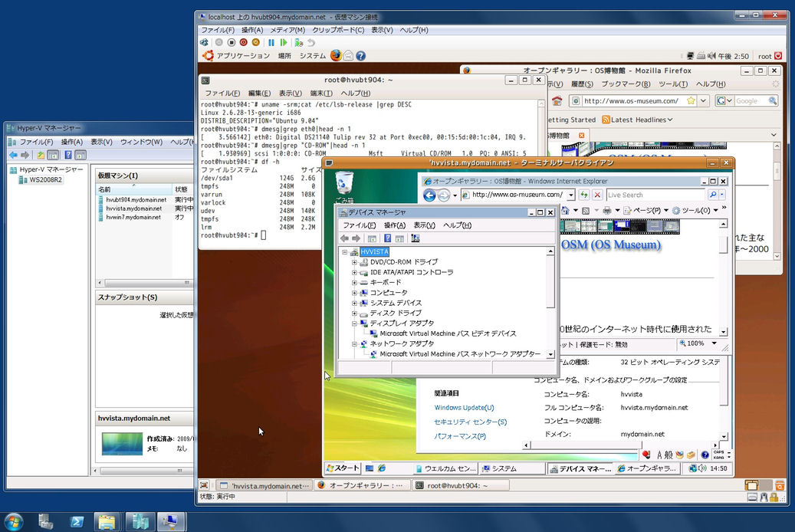Open Windows Explorer folder icon on the taskbar
Viewport: 795px width, 532px height.
tap(107, 521)
